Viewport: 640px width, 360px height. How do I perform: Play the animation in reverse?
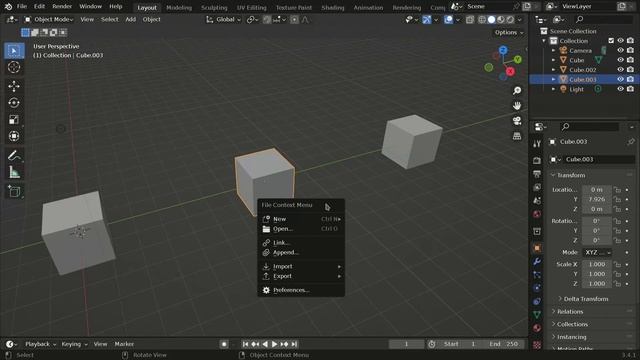coord(265,344)
